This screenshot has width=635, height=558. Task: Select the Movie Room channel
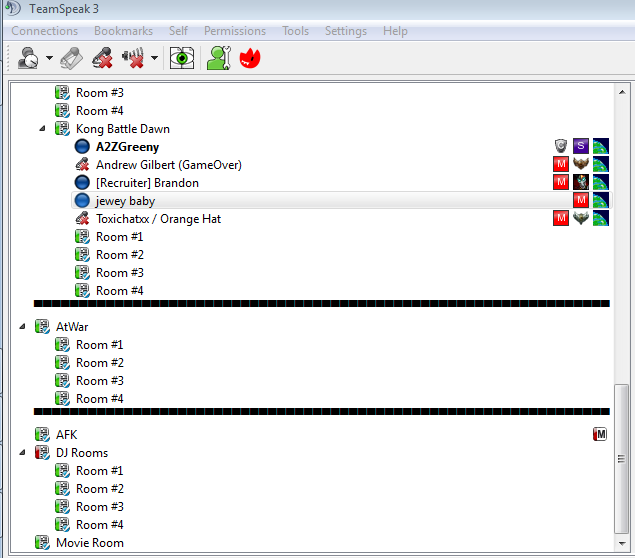tap(89, 543)
